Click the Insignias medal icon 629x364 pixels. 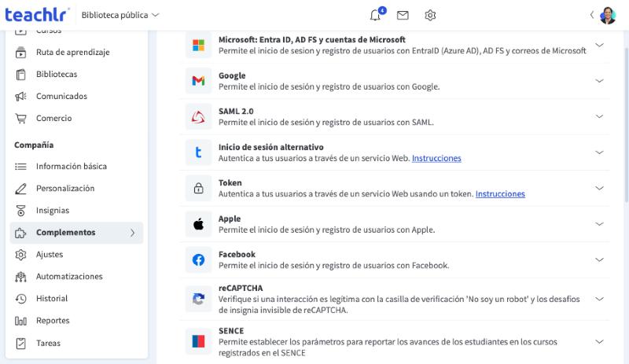[20, 211]
